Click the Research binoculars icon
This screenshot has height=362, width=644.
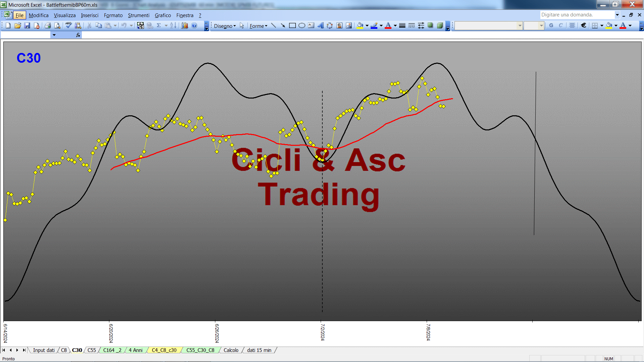point(78,25)
